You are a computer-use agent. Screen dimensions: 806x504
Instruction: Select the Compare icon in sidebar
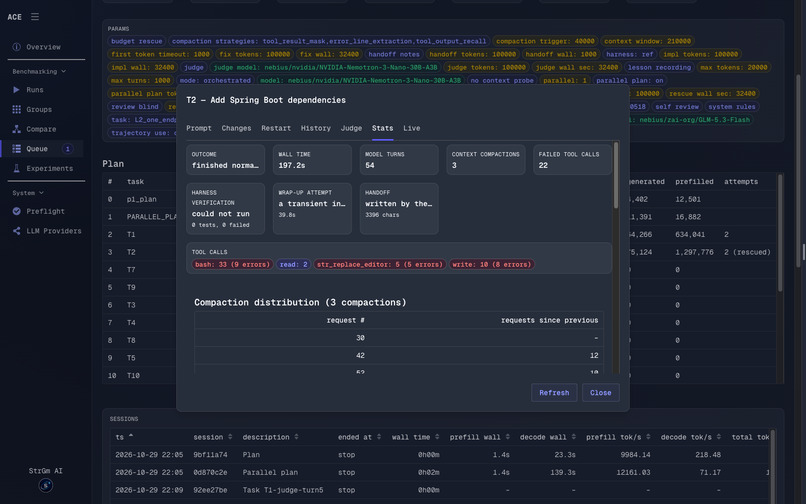(x=16, y=129)
